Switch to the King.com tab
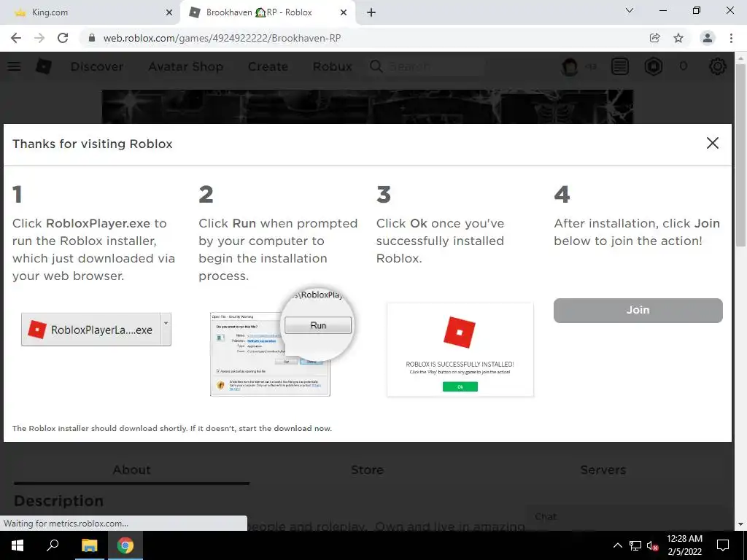 (x=90, y=12)
